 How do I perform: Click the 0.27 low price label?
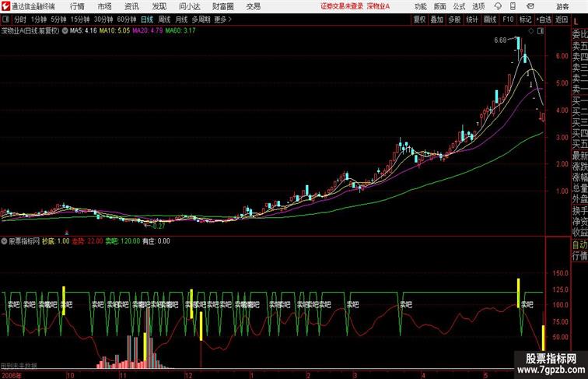point(157,226)
